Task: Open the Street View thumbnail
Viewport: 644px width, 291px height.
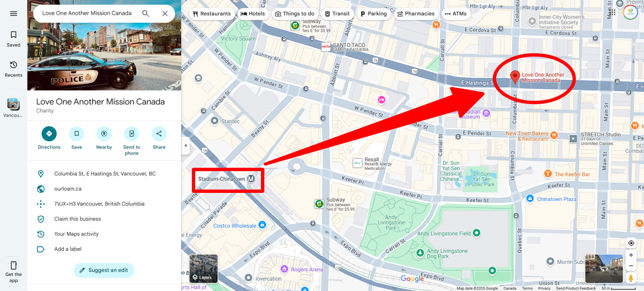Action: pyautogui.click(x=604, y=269)
